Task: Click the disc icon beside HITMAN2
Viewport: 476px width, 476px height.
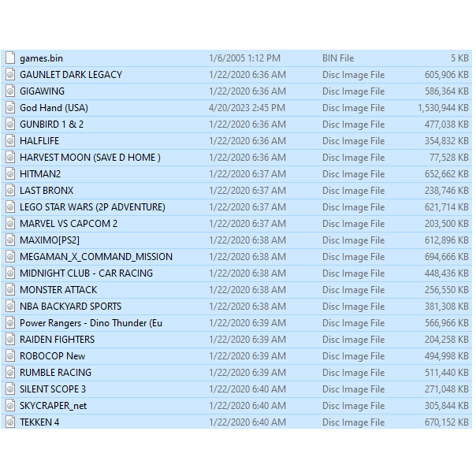Action: point(10,174)
